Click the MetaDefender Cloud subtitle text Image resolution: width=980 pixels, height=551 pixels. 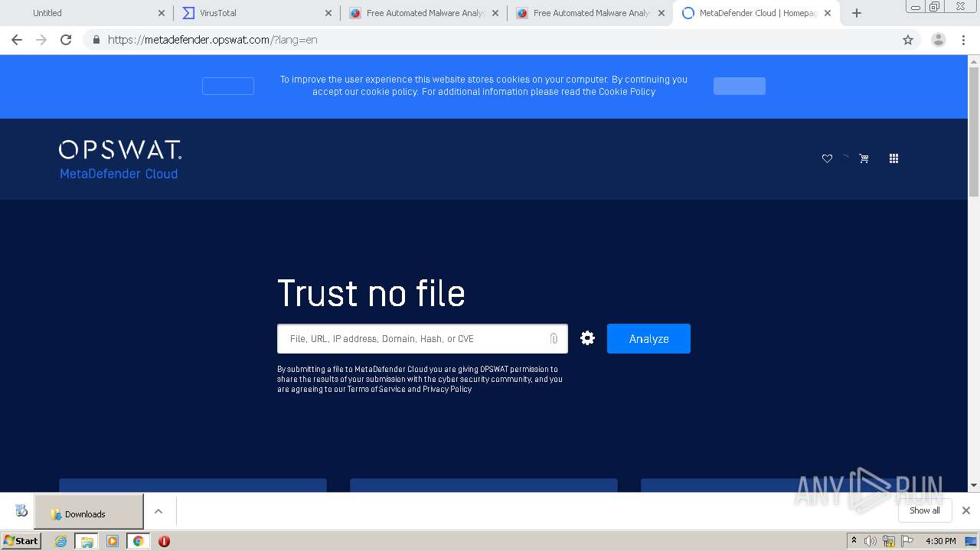119,174
